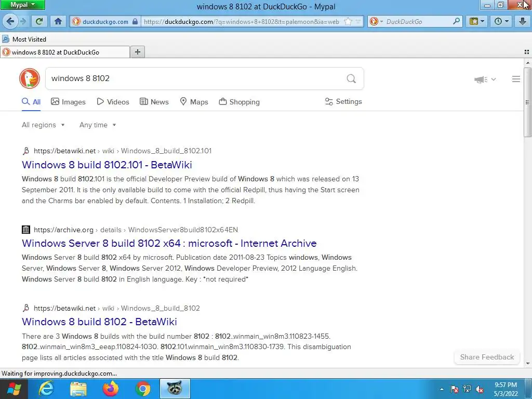Switch to the Shopping tab

239,102
